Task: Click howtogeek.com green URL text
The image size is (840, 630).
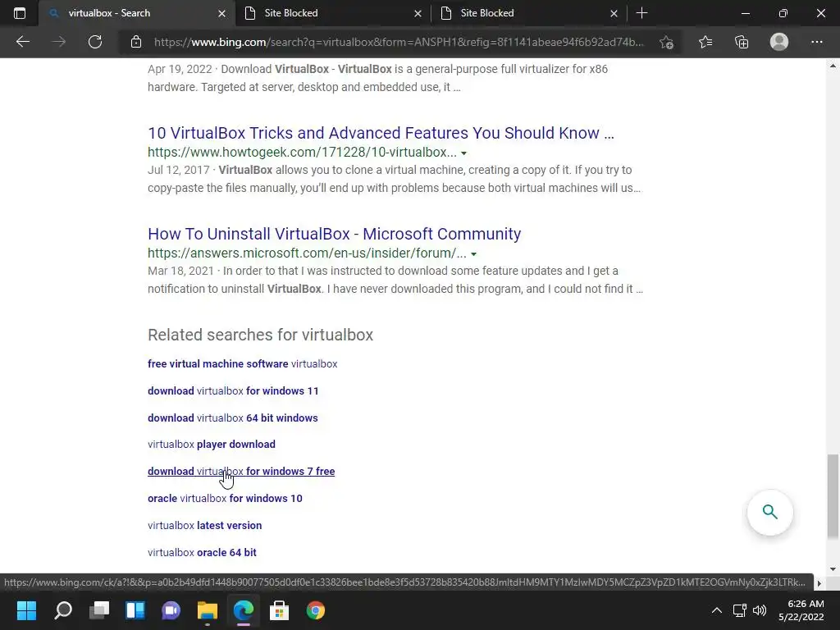Action: coord(302,152)
